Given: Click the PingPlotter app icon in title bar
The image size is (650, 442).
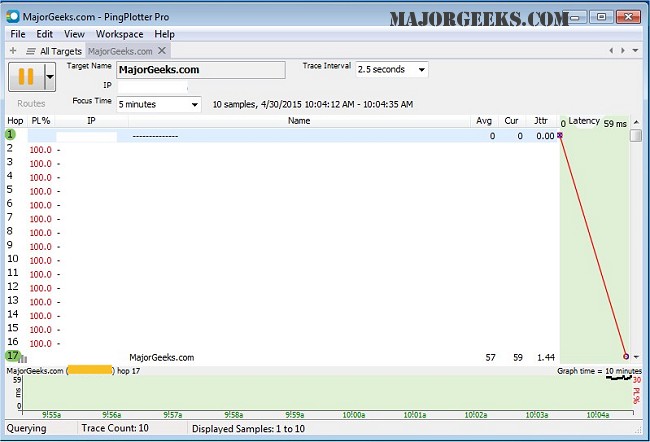Looking at the screenshot, I should 13,17.
